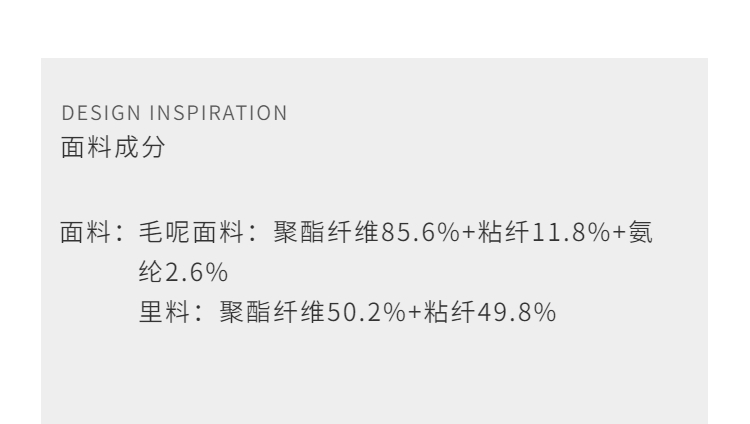Click 粘纤 in the 毛呢面料 line
Viewport: 750px width, 424px height.
point(477,234)
